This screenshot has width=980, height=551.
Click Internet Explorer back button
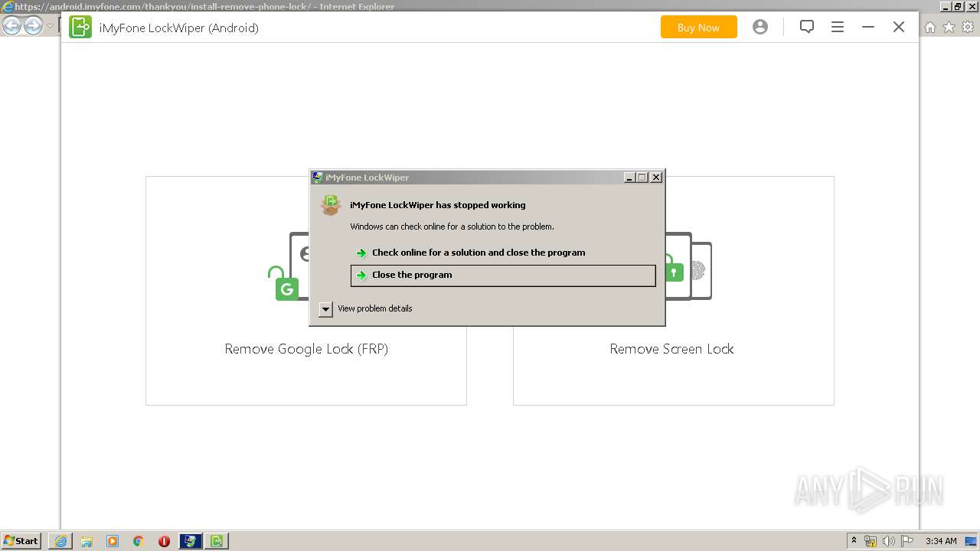(11, 27)
